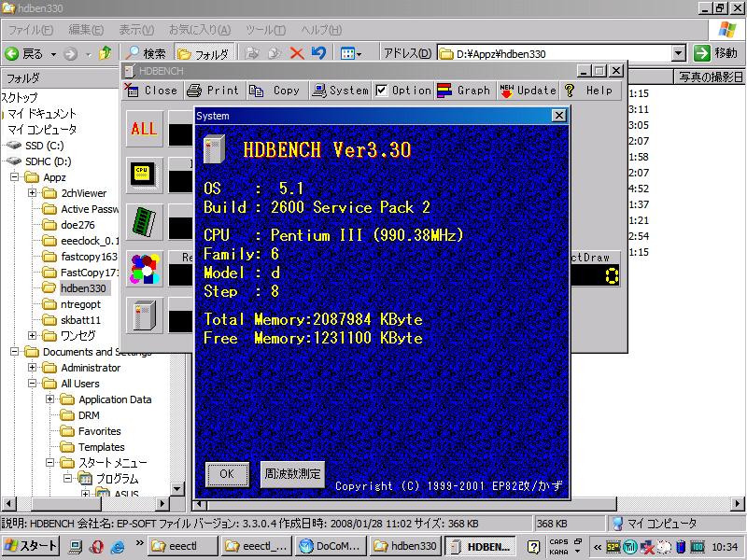Expand hidden tray icons chevron
This screenshot has width=747, height=560.
coord(598,547)
